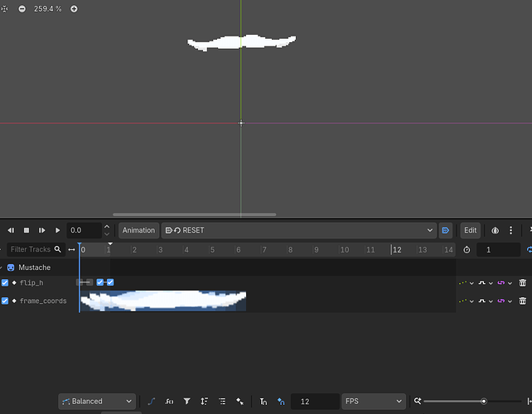Click the timeline zoom slider handle
The height and width of the screenshot is (414, 532).
[484, 402]
